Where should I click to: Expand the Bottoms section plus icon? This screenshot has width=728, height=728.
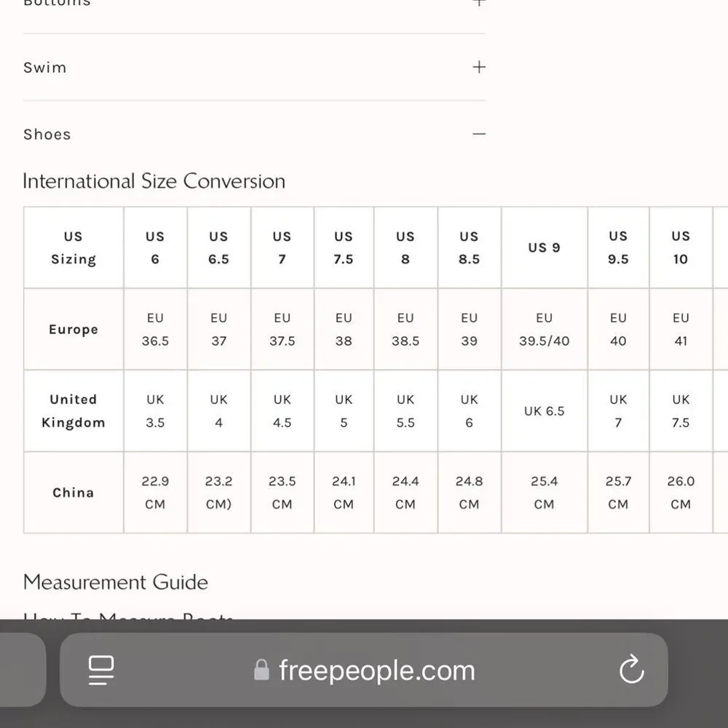tap(479, 2)
